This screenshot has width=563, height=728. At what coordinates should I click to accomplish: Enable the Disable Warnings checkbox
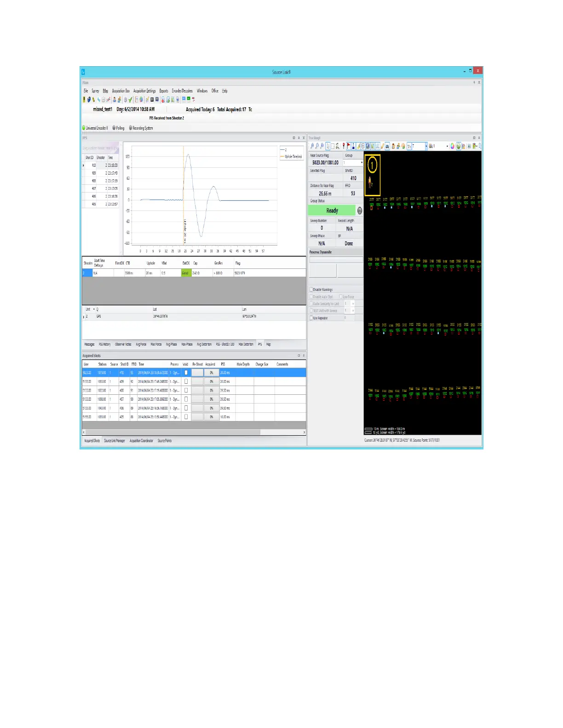pos(311,290)
